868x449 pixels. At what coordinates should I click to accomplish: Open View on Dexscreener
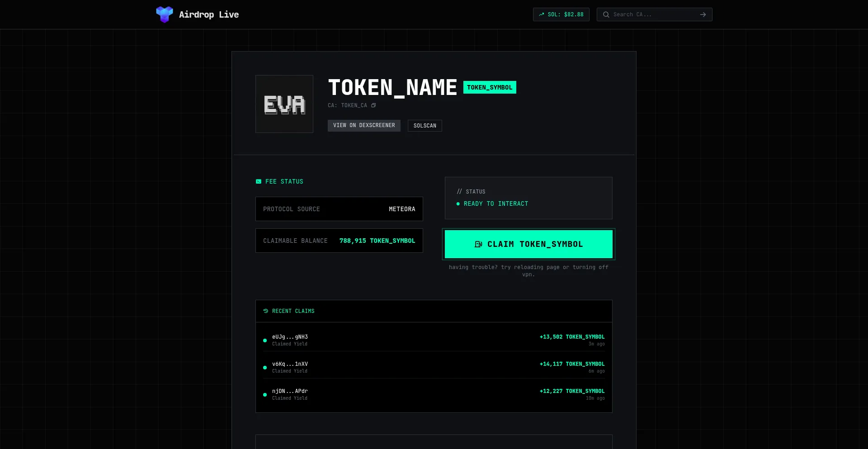[x=364, y=125]
